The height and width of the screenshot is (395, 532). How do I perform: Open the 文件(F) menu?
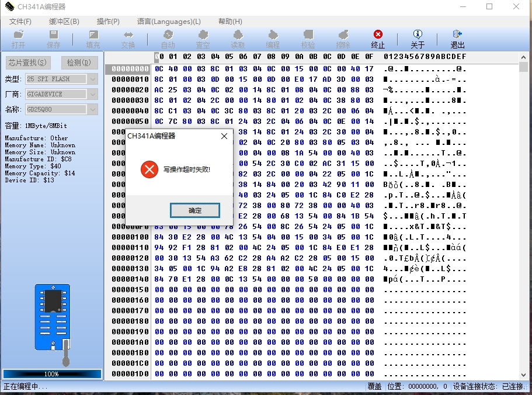pos(20,22)
